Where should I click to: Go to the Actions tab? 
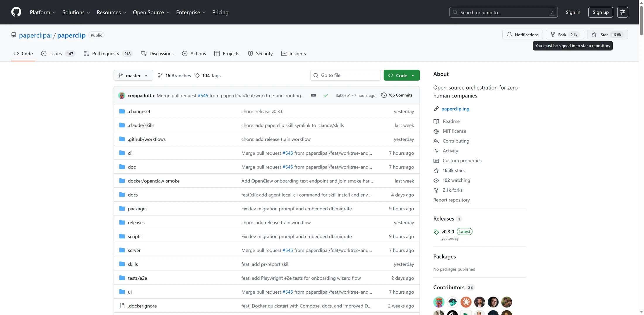point(194,54)
